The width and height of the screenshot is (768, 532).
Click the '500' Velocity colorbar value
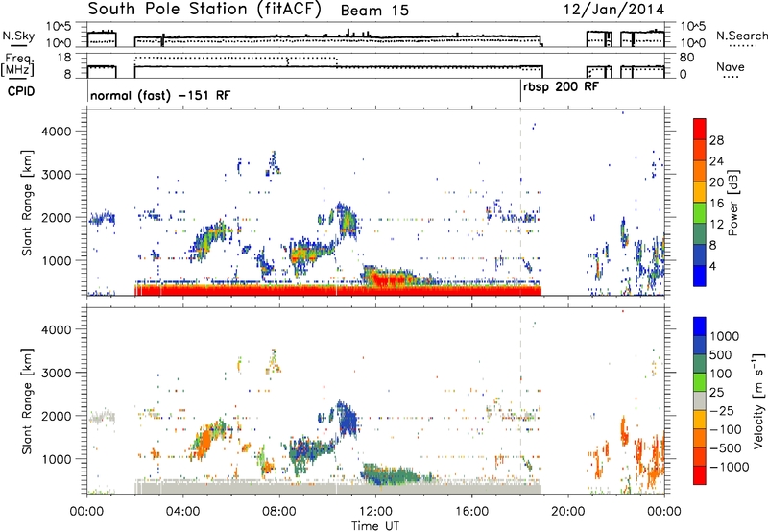point(721,355)
